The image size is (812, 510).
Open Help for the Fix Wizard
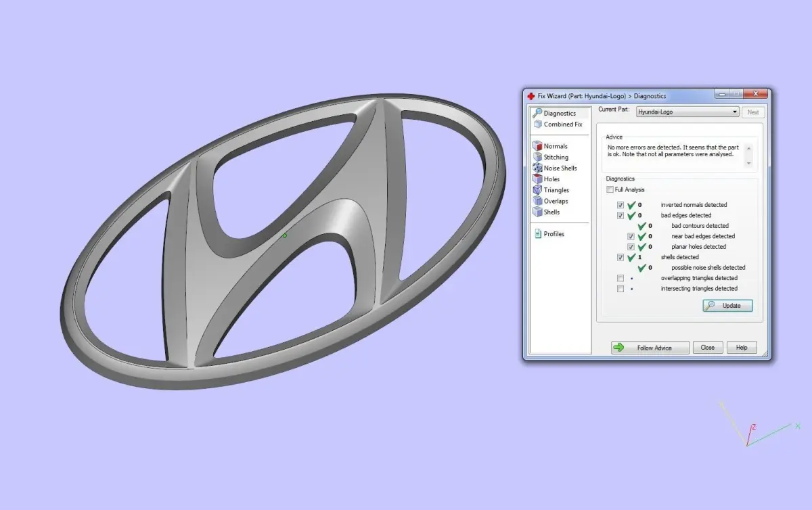coord(742,348)
